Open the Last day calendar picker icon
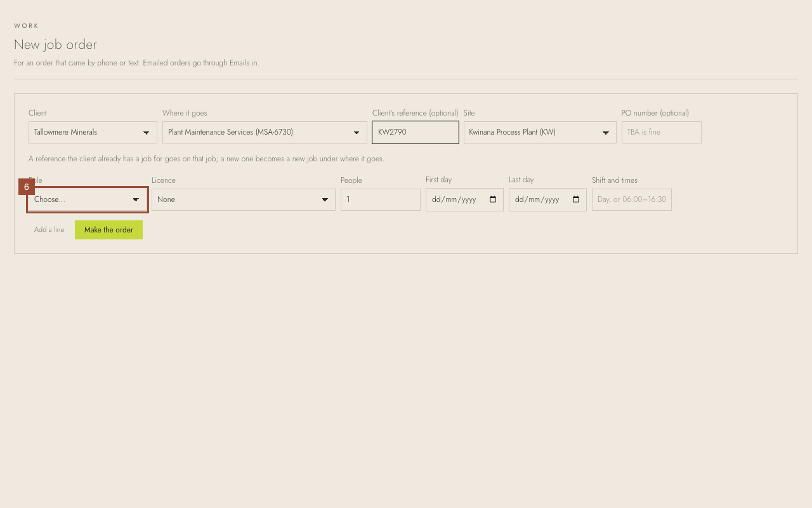This screenshot has width=812, height=508. [576, 199]
